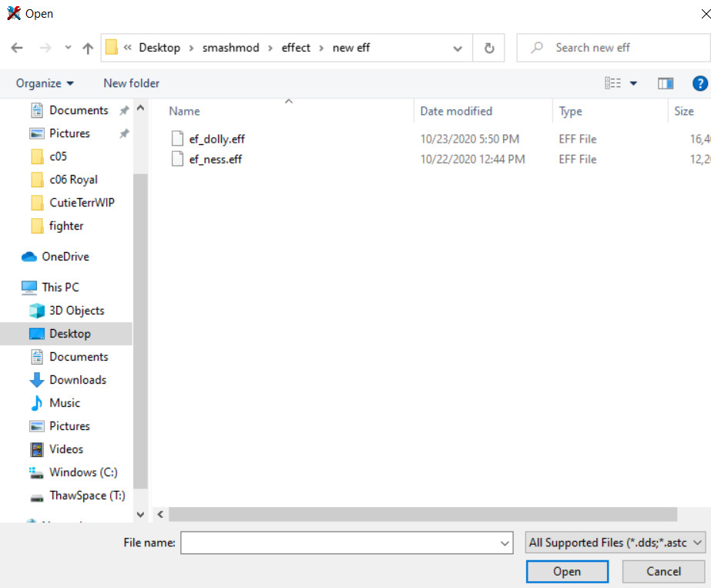Sort by the Date modified column

coord(456,111)
